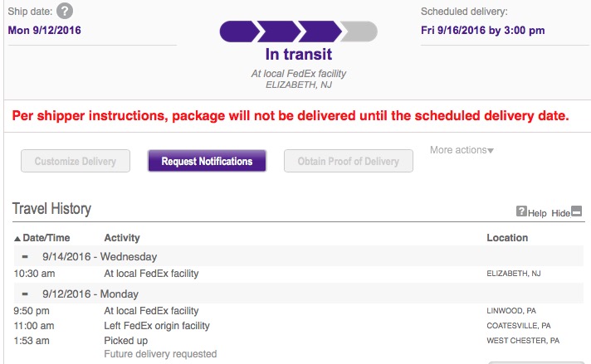Select the 10:30 am Elizabeth, NJ history row

coord(299,274)
